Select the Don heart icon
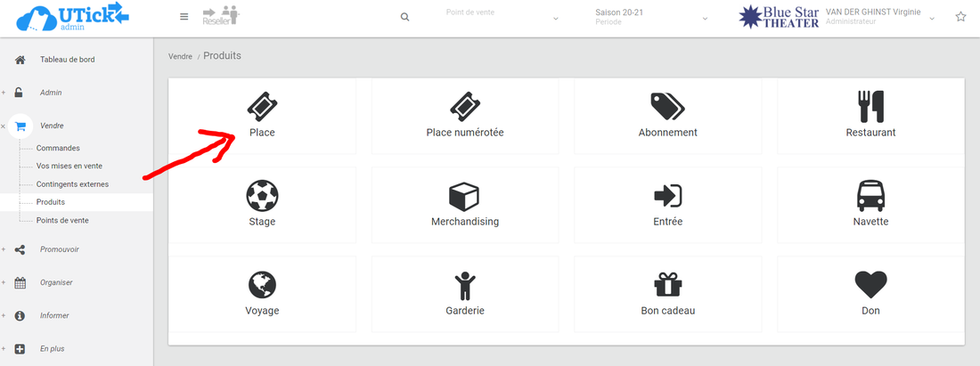 pos(870,285)
